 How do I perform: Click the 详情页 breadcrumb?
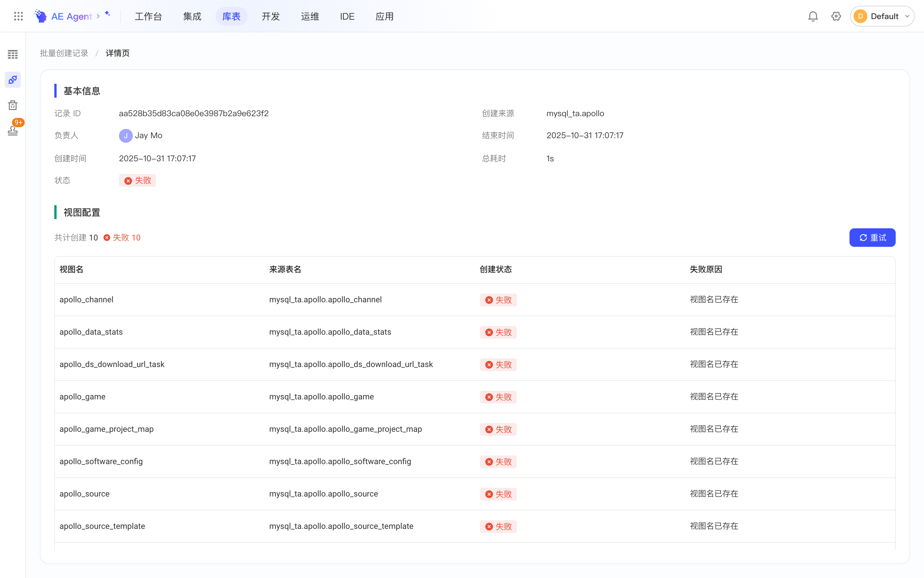[x=118, y=53]
